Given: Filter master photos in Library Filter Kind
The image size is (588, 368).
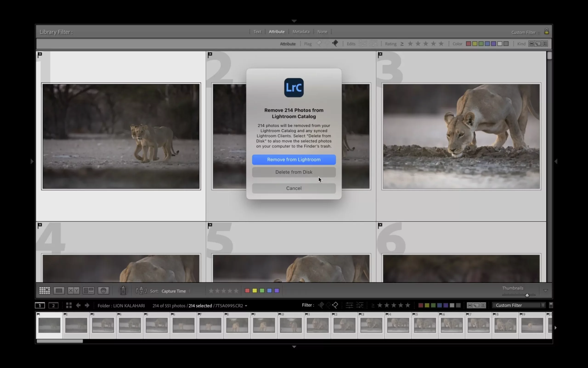Looking at the screenshot, I should 532,43.
